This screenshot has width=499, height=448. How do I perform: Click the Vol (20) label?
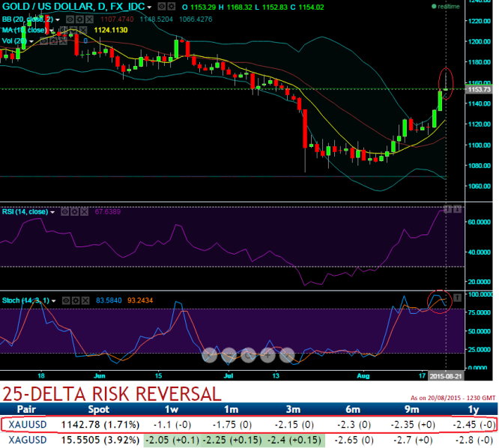pyautogui.click(x=14, y=41)
